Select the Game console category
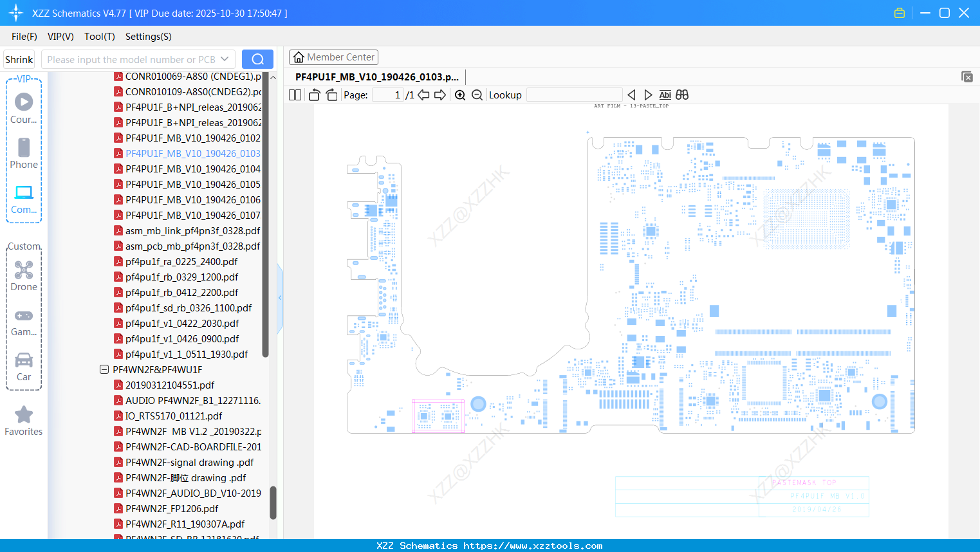980x552 pixels. click(x=24, y=322)
